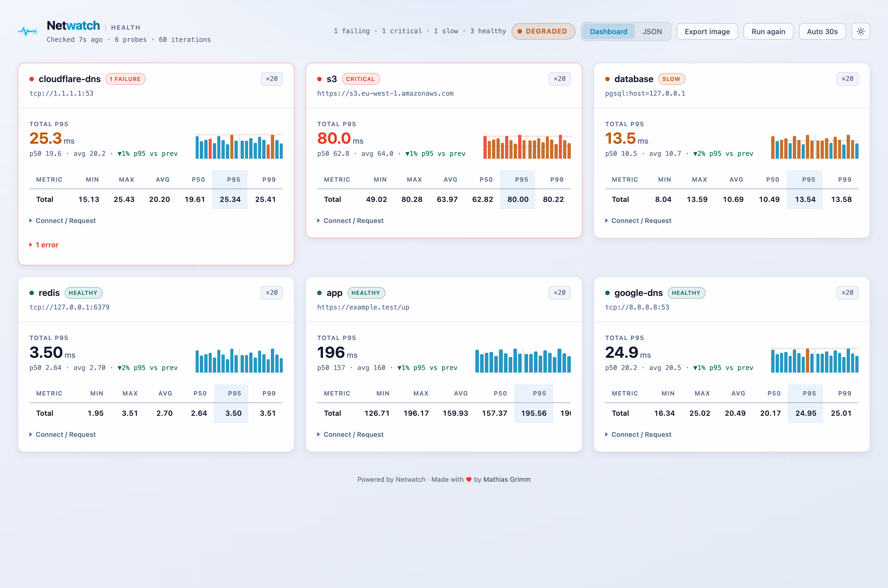Click the redis latency bar chart
888x588 pixels.
tap(239, 360)
